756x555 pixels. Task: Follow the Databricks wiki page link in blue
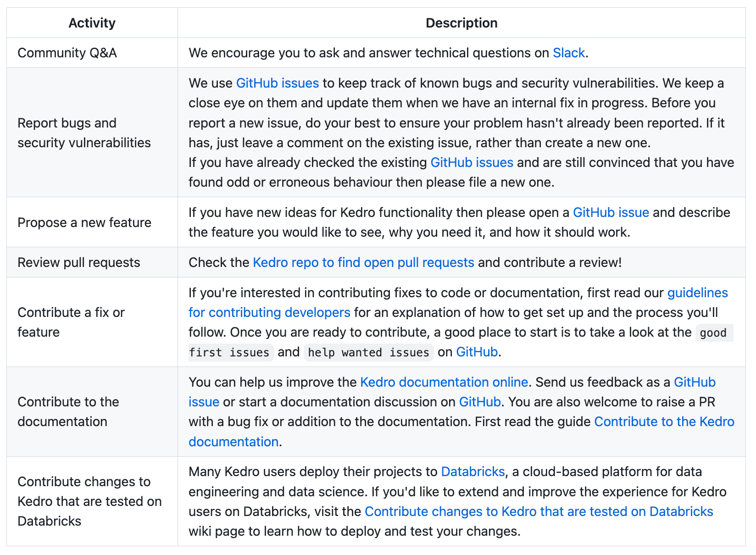[x=539, y=511]
